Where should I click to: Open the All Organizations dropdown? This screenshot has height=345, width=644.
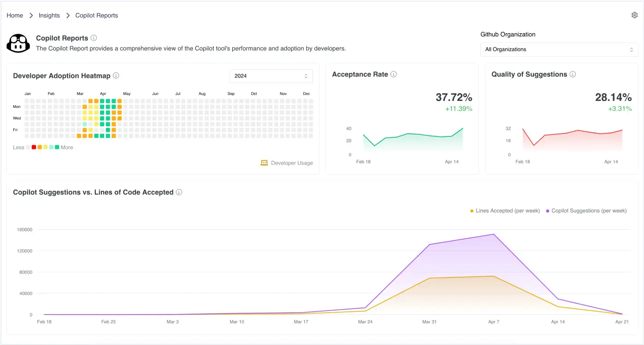click(x=559, y=49)
